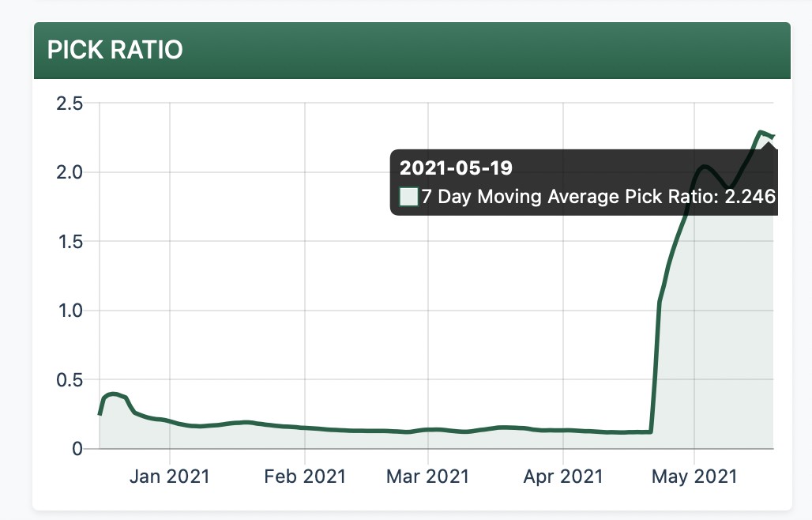
Task: Select the Mar 2021 x-axis label
Action: pos(427,477)
